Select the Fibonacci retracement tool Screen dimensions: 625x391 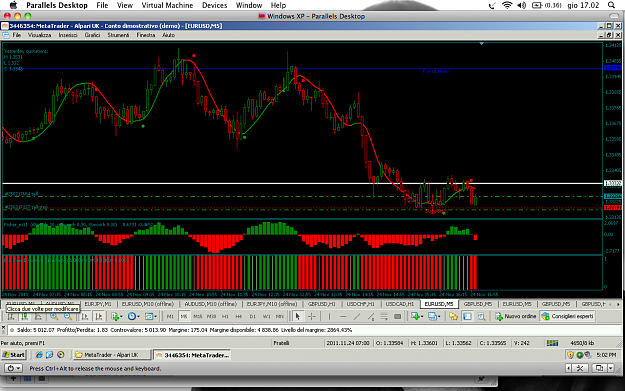[x=384, y=316]
